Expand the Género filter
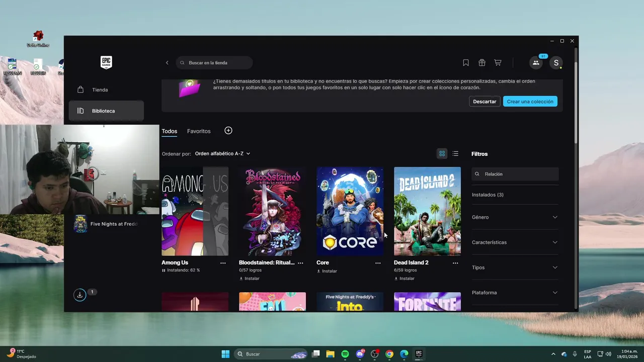The width and height of the screenshot is (644, 362). tap(515, 217)
